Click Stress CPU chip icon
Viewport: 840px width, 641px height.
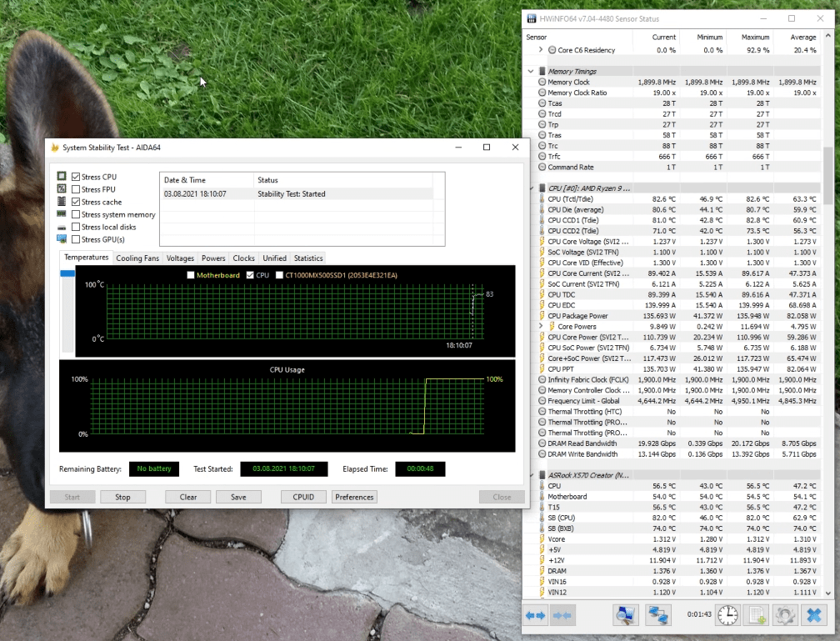click(62, 177)
